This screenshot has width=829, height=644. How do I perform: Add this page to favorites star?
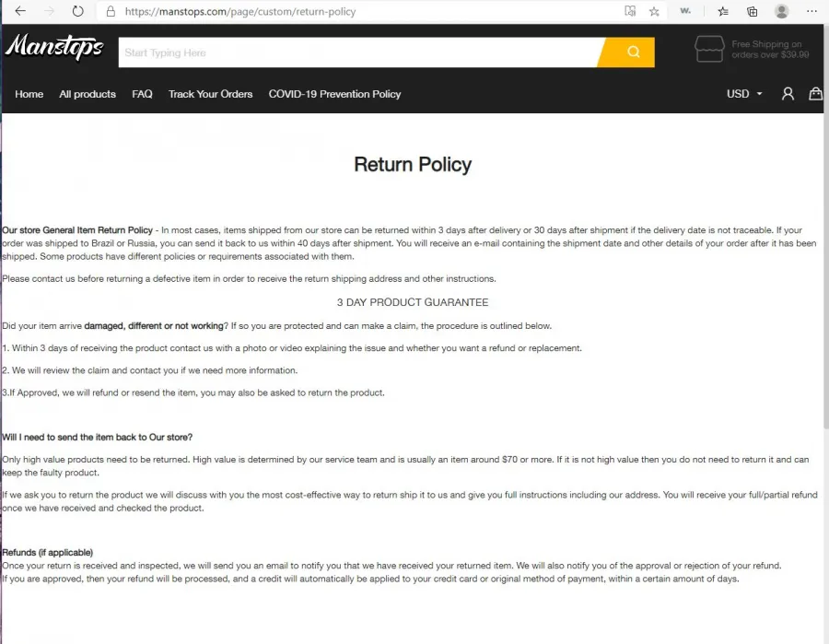click(654, 11)
